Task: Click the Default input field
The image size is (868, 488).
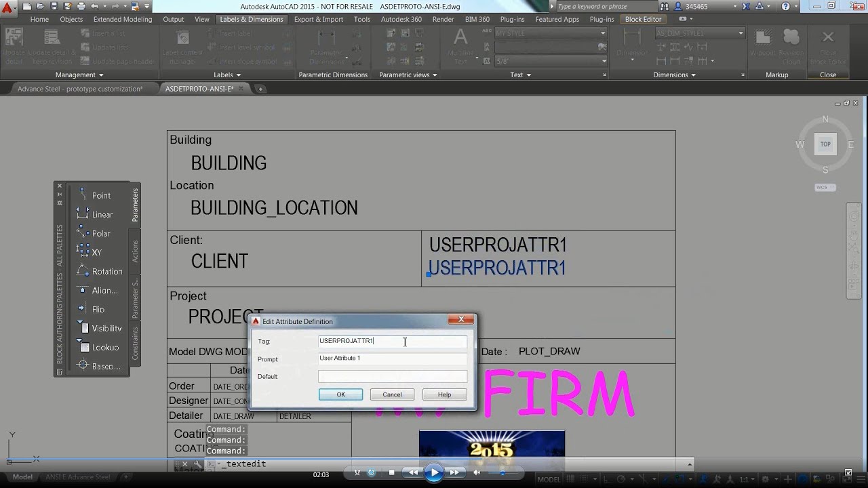Action: 393,376
